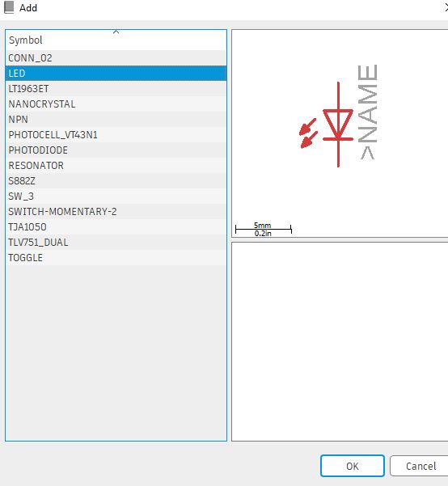Select the S882Z symbol
Viewport: 448px width, 486px height.
pyautogui.click(x=116, y=180)
